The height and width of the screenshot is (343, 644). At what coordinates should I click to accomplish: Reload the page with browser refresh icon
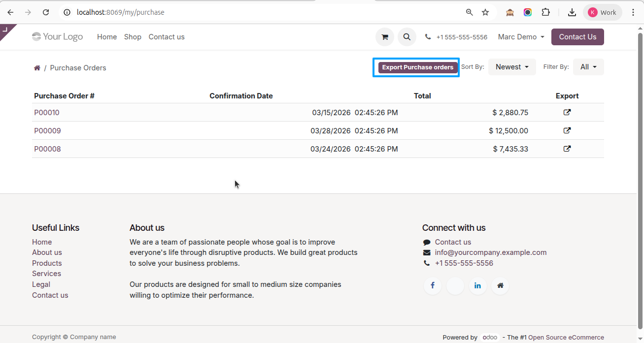coord(46,12)
